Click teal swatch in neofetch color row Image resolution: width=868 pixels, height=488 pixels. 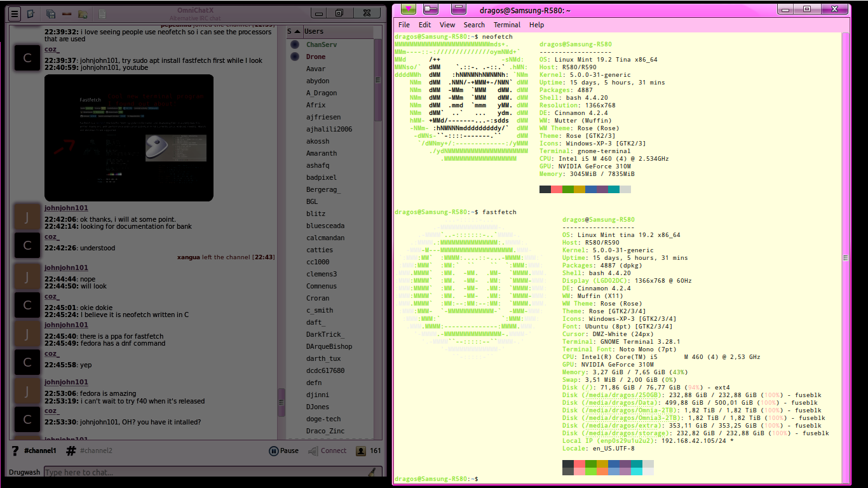[614, 189]
